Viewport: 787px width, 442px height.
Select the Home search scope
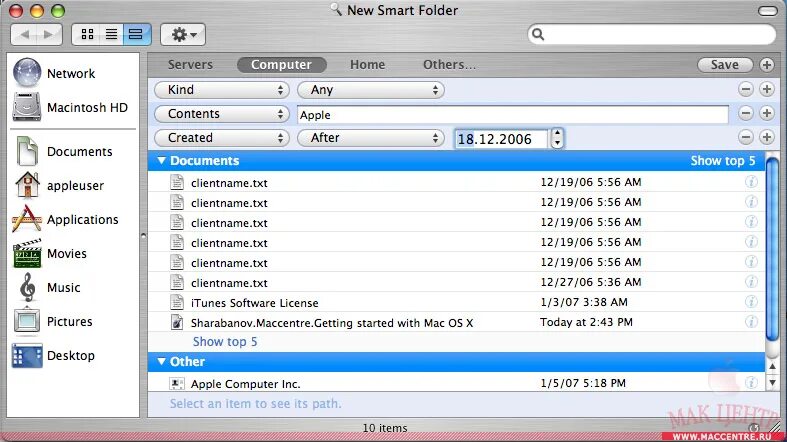tap(367, 65)
